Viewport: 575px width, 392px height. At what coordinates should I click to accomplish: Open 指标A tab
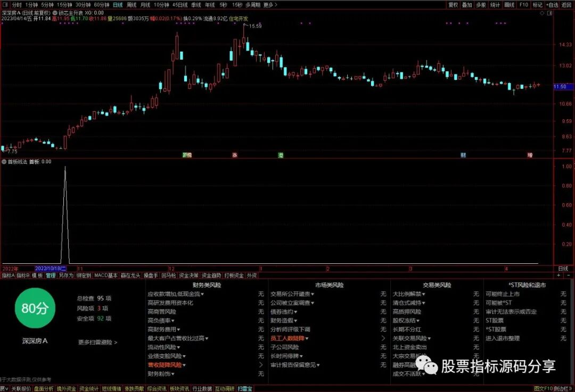[8, 275]
